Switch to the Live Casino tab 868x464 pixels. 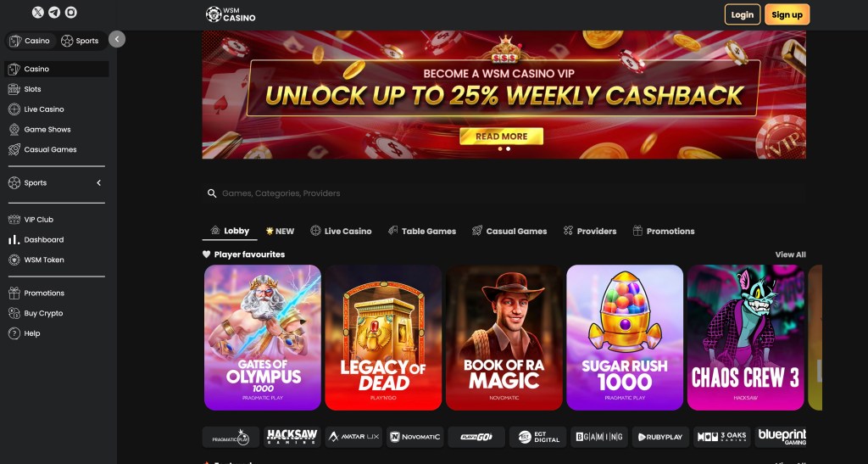pos(341,231)
